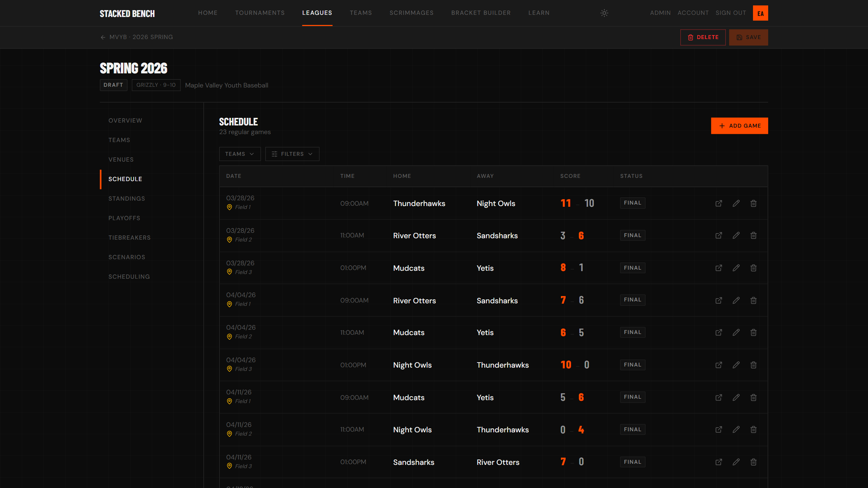Open the Standings sidebar section

point(127,198)
